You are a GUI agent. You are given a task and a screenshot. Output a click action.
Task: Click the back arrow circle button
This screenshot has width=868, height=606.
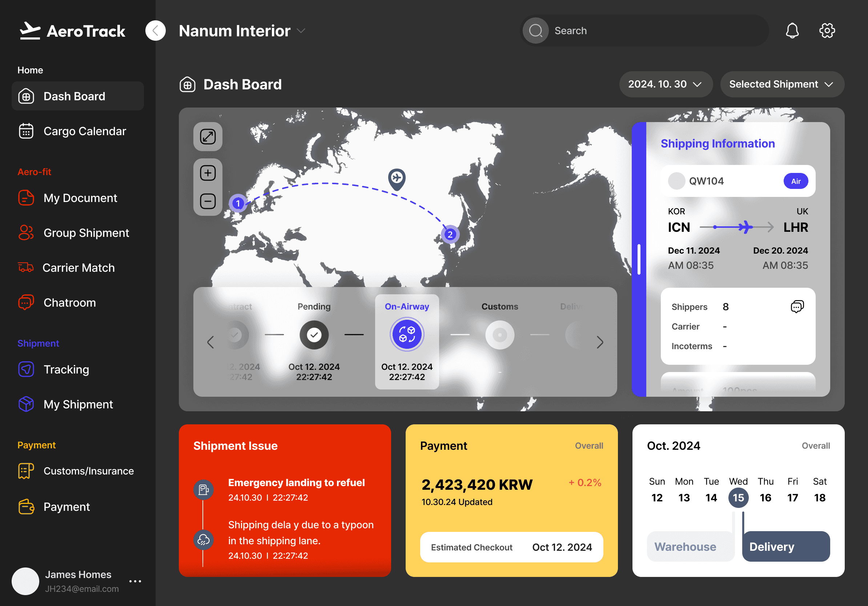155,31
